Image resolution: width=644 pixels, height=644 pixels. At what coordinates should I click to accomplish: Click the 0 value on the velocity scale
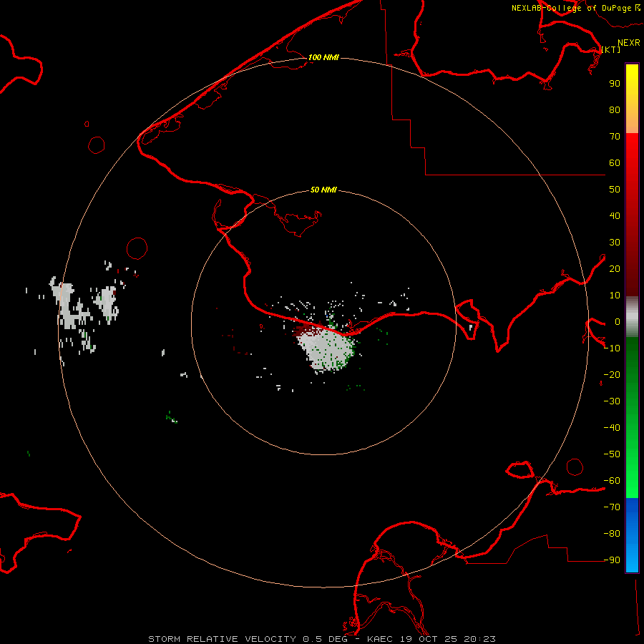click(618, 321)
